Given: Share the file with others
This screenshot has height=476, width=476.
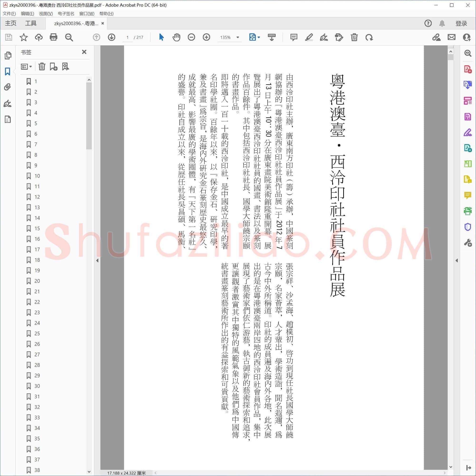Looking at the screenshot, I should 467,37.
